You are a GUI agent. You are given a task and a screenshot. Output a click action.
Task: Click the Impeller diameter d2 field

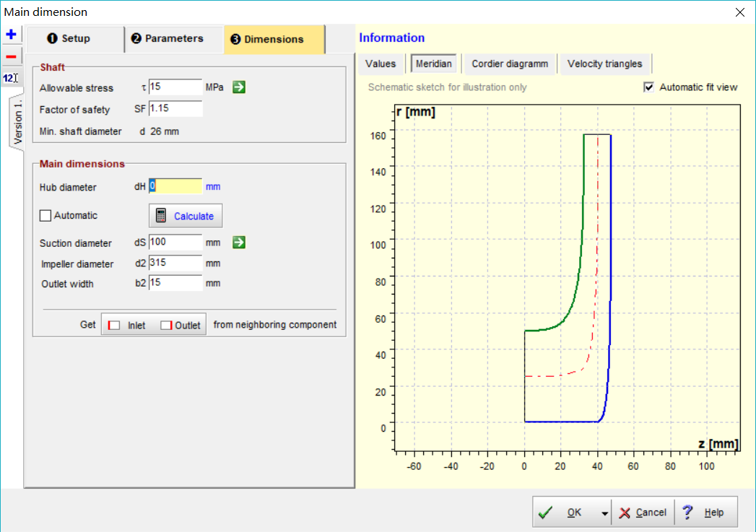click(x=175, y=263)
